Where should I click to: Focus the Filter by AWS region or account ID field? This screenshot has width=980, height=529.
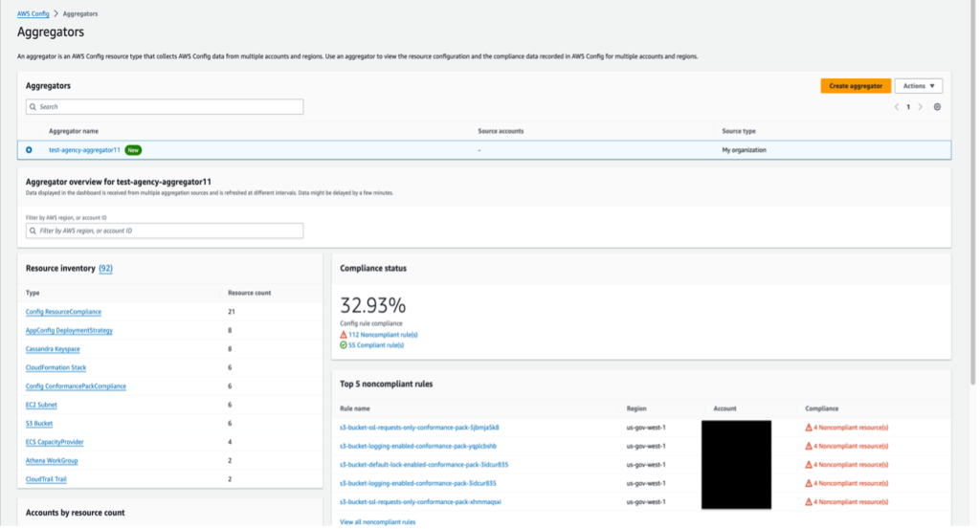[165, 231]
